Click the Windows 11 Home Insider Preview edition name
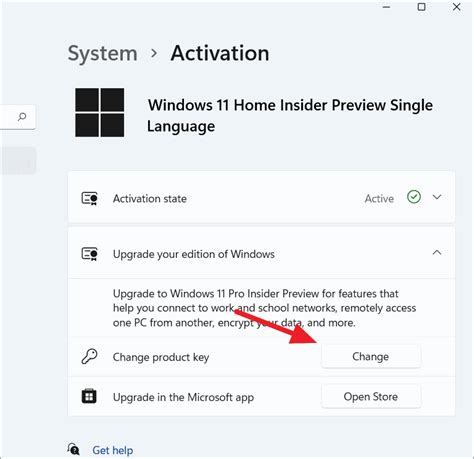 tap(290, 116)
